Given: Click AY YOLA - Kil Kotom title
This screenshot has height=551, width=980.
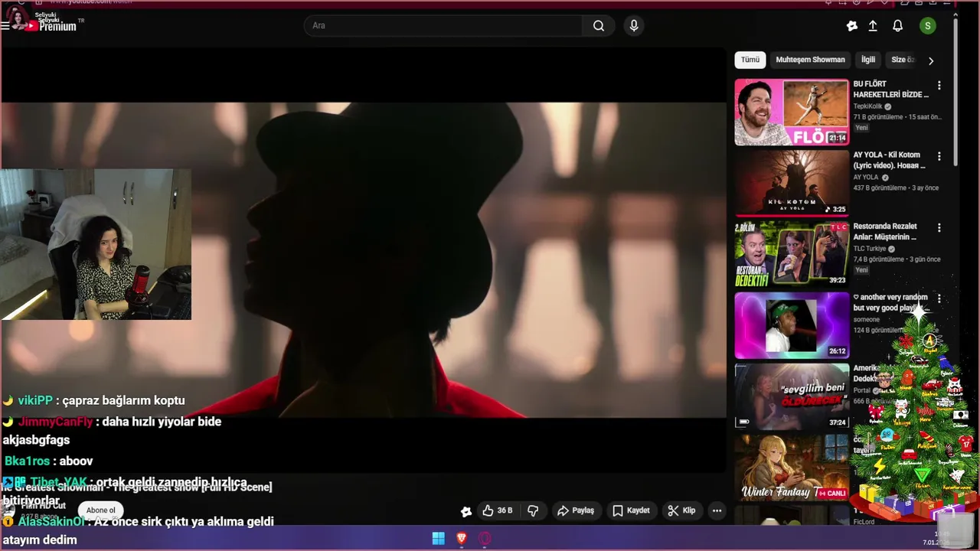Looking at the screenshot, I should click(x=890, y=160).
